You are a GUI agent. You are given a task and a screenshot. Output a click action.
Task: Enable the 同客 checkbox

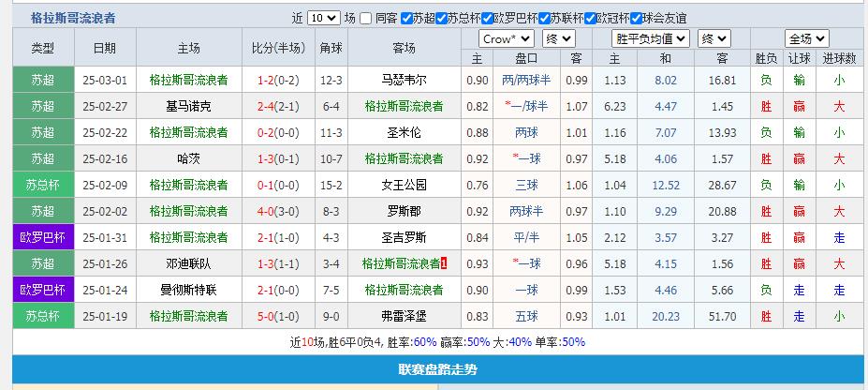coord(366,18)
